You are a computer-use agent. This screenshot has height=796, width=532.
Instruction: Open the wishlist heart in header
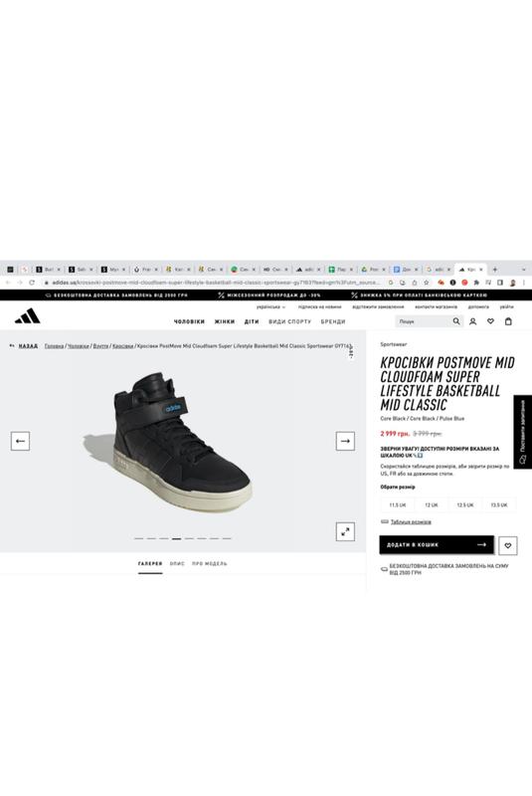click(490, 321)
